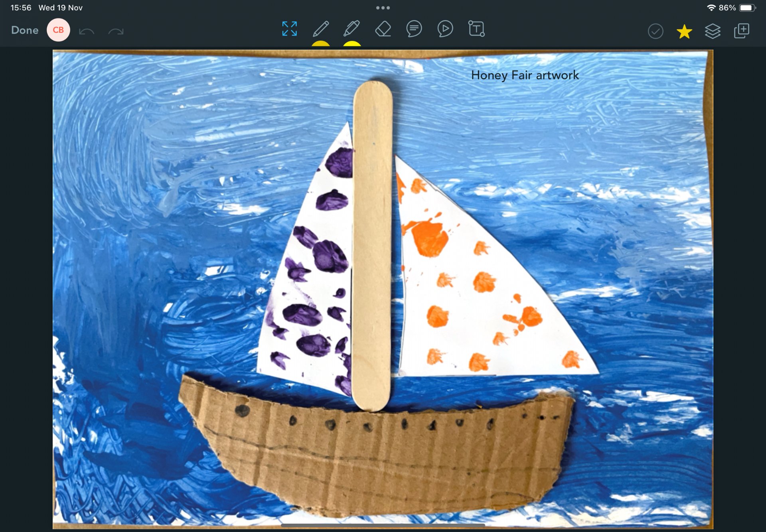Pick pencil's yellow colour swatch

point(321,44)
